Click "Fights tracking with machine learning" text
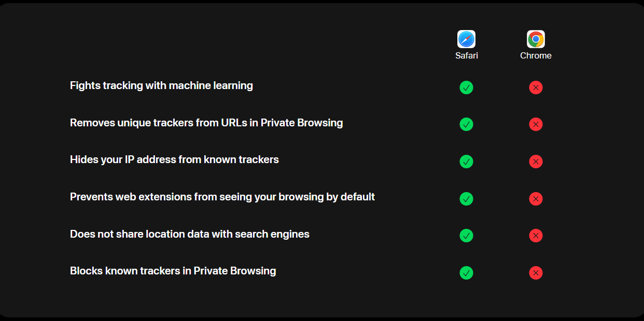 click(161, 85)
